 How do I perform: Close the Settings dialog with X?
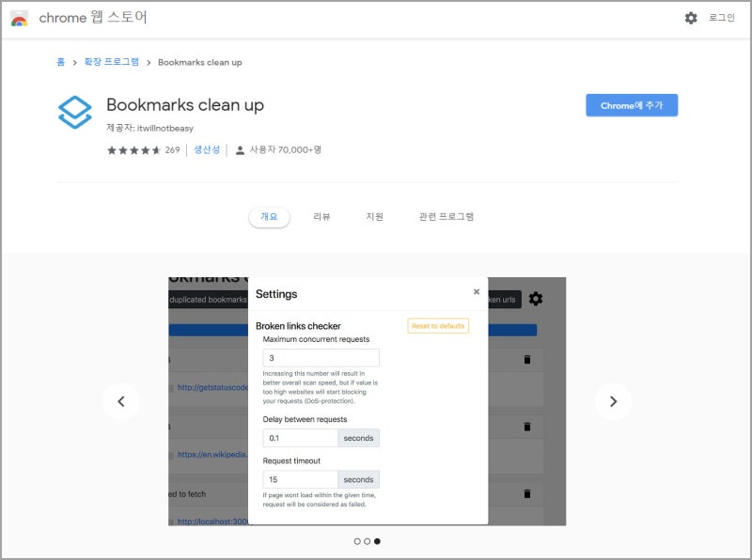pyautogui.click(x=477, y=291)
